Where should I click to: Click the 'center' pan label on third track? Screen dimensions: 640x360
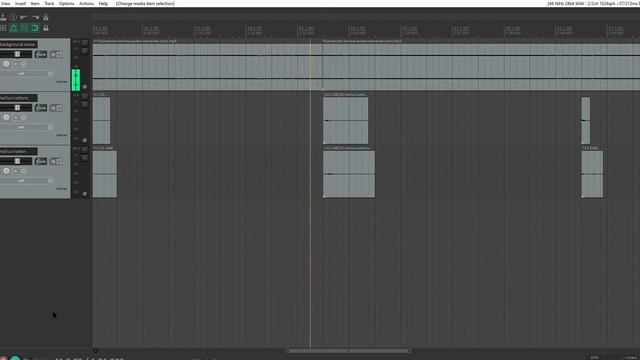coord(62,189)
